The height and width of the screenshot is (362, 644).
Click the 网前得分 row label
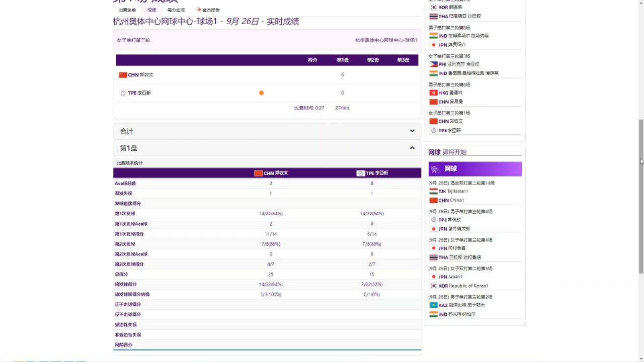coord(123,345)
